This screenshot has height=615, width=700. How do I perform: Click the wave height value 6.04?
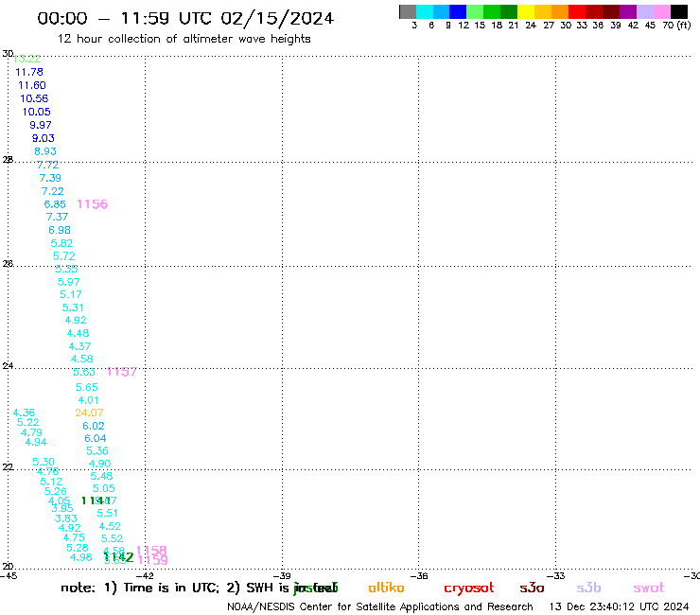tap(96, 438)
